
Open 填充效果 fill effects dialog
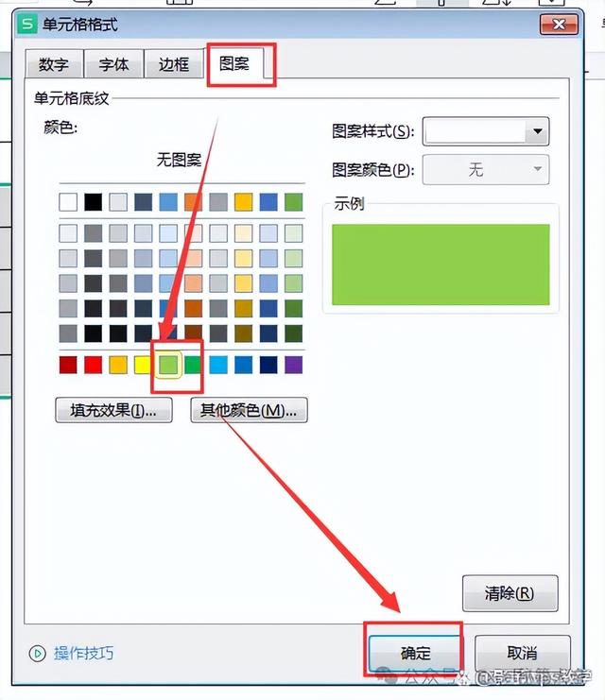113,410
